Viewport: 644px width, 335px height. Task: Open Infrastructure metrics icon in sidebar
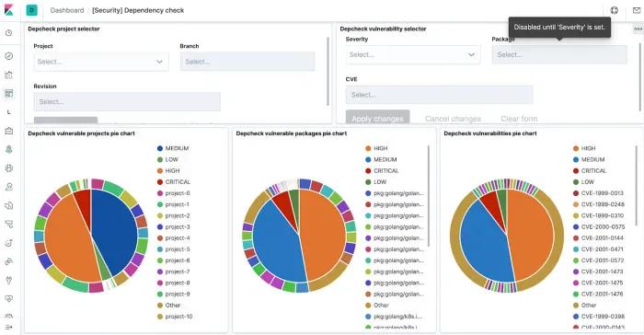[8, 187]
